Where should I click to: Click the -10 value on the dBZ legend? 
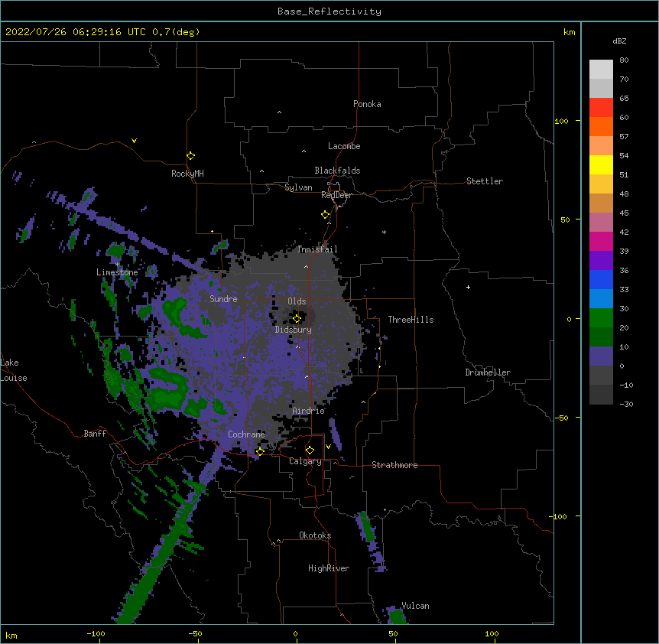(626, 385)
